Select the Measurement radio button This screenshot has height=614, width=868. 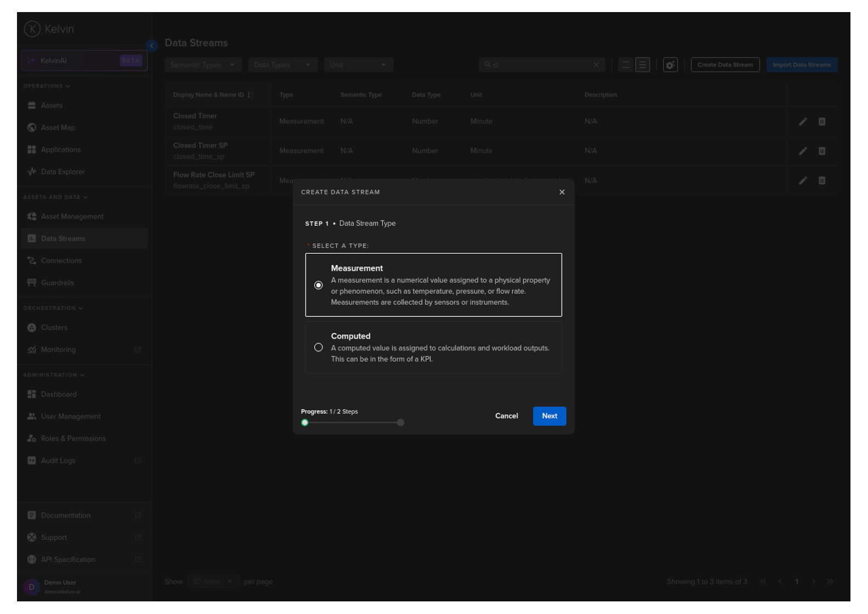pyautogui.click(x=318, y=285)
